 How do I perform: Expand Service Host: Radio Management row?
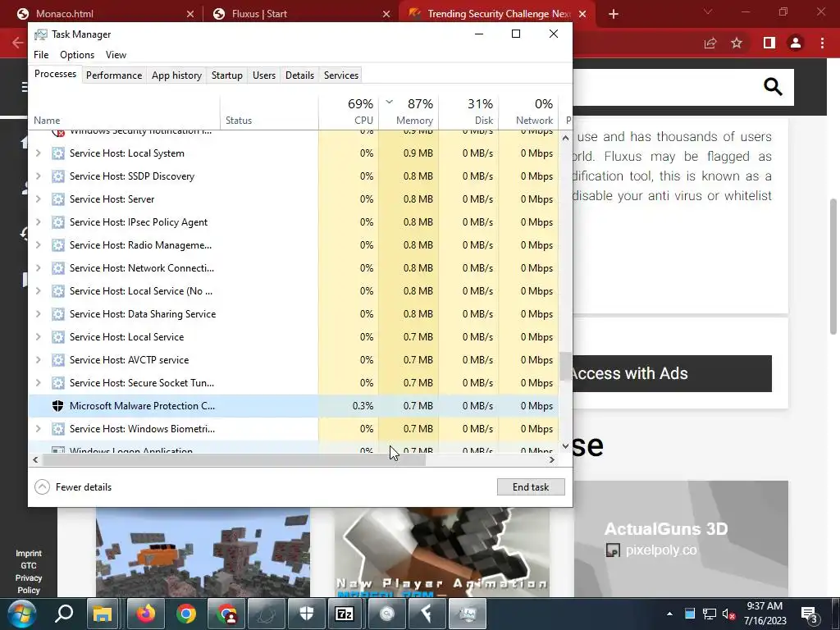tap(38, 245)
